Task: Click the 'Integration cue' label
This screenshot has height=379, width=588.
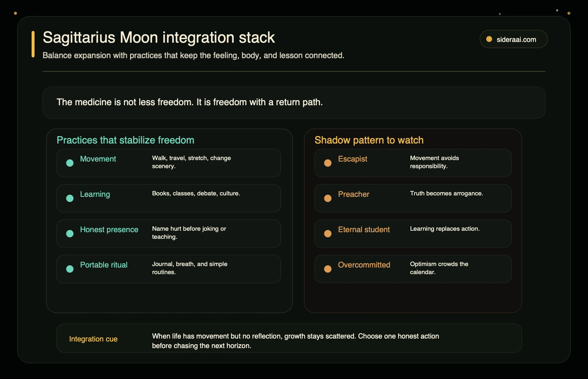Action: point(93,339)
